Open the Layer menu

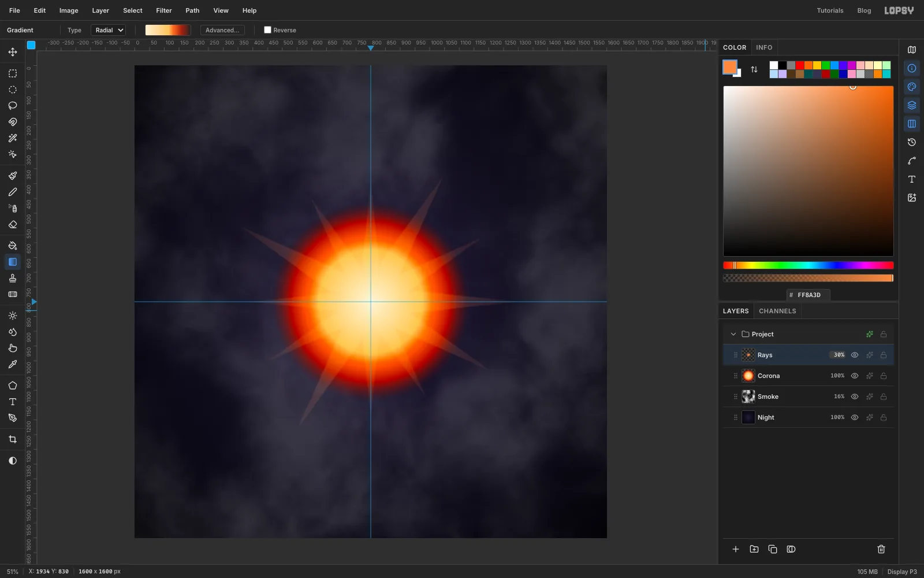tap(100, 10)
